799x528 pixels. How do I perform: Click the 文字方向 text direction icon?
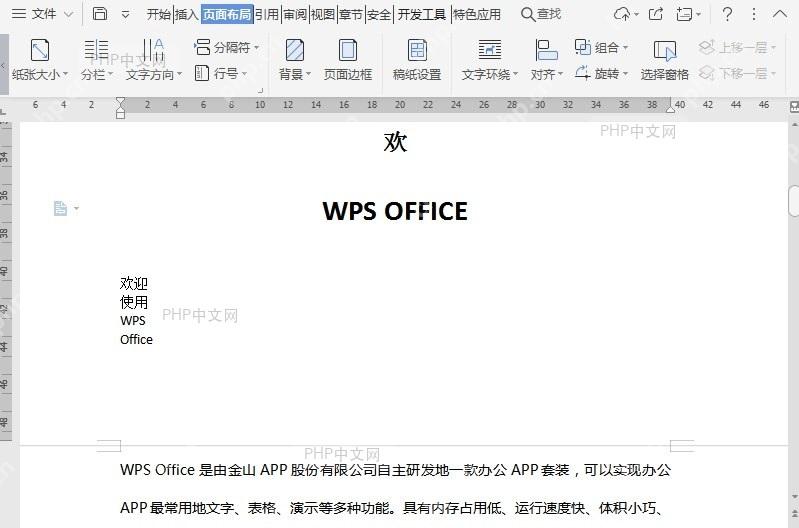pos(153,50)
